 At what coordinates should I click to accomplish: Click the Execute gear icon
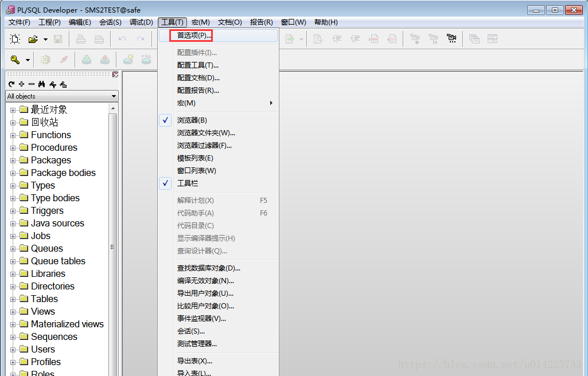tap(45, 60)
